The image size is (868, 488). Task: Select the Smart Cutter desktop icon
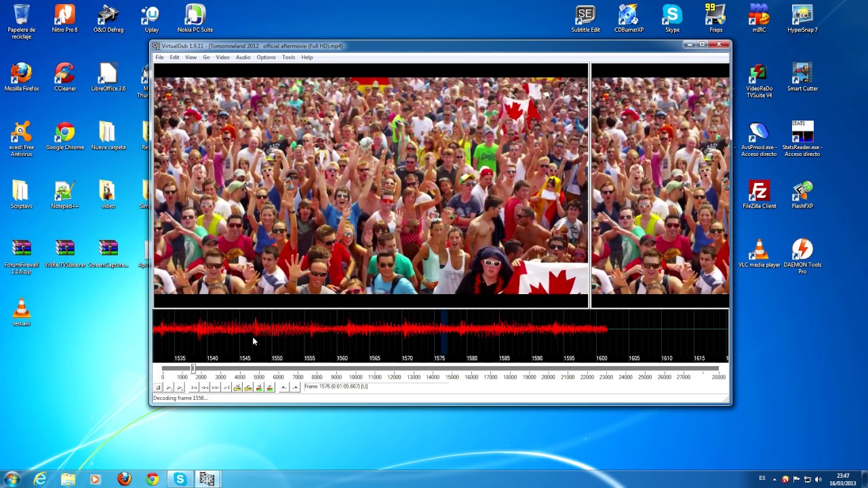tap(802, 78)
